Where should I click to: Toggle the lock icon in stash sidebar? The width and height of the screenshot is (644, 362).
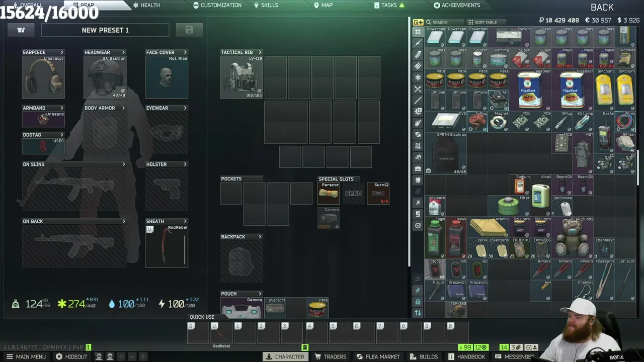pyautogui.click(x=418, y=302)
